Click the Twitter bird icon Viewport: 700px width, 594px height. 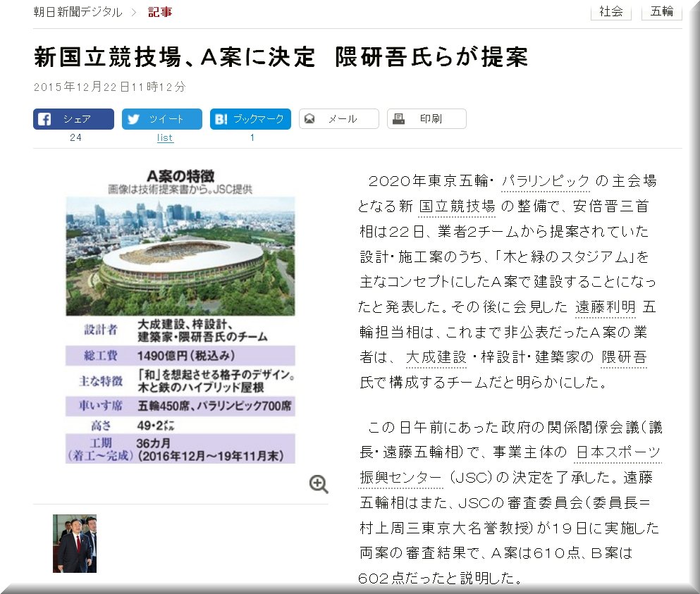pos(133,119)
